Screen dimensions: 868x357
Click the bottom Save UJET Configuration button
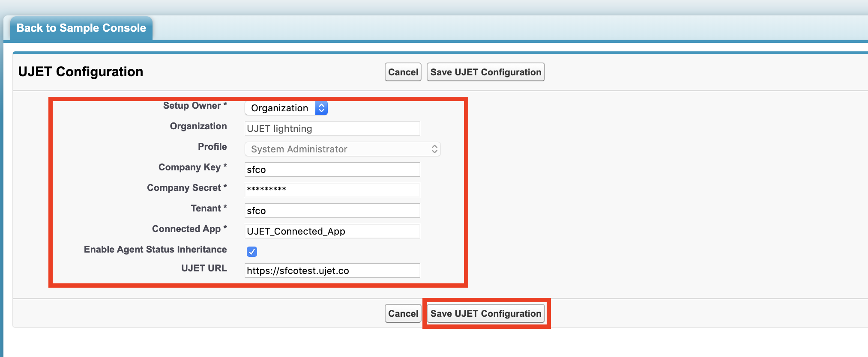(485, 314)
